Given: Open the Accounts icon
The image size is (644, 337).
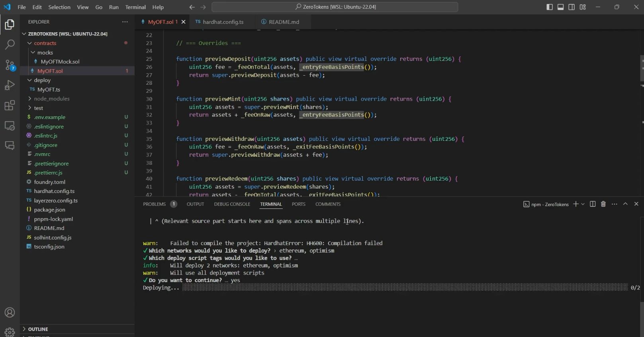Looking at the screenshot, I should [x=10, y=312].
